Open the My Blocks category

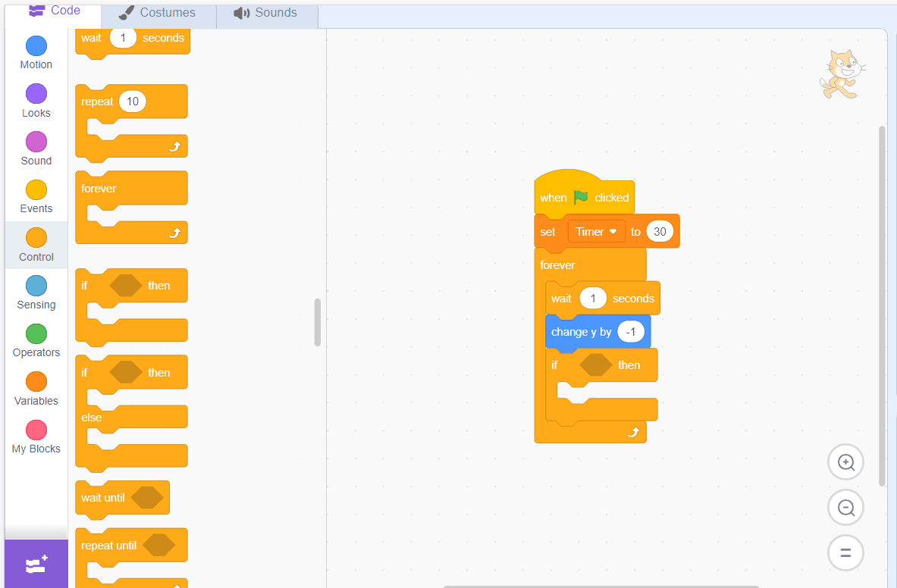click(36, 437)
